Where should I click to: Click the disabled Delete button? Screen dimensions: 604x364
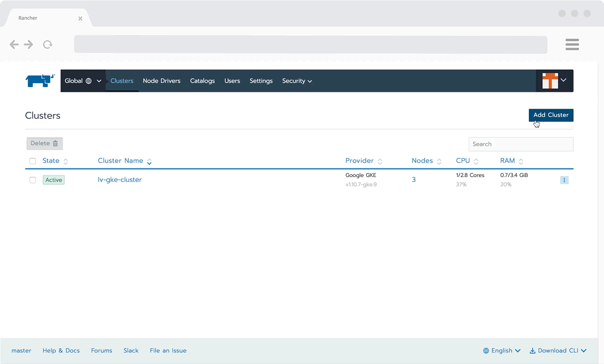click(x=45, y=143)
